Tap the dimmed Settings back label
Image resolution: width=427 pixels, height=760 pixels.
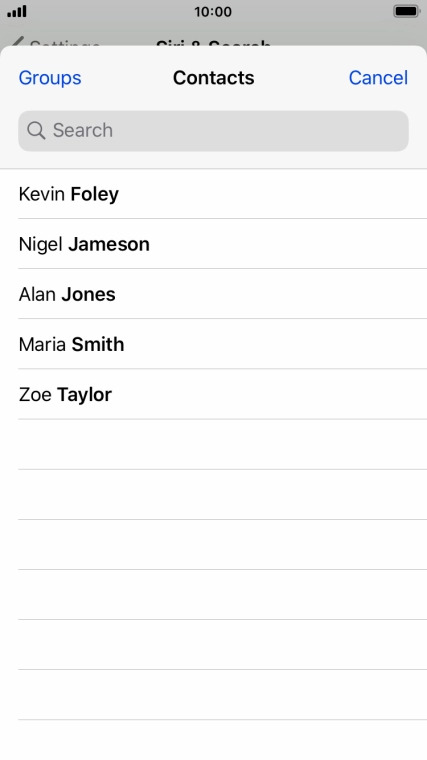[65, 44]
